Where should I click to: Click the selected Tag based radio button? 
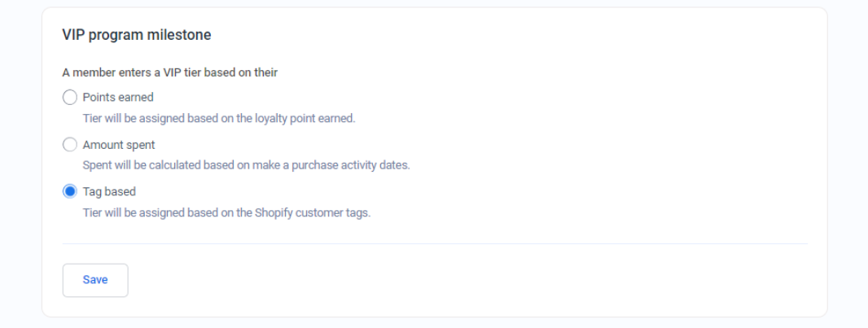[70, 192]
